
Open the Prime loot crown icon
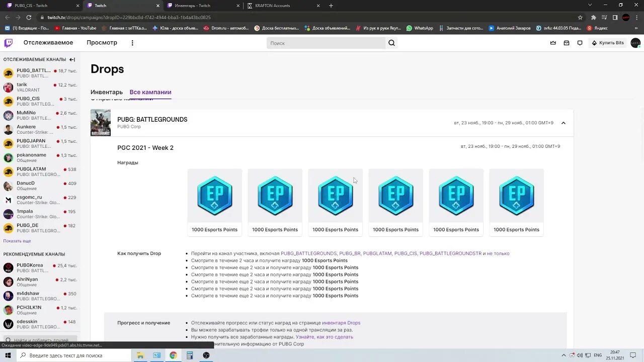coord(553,43)
